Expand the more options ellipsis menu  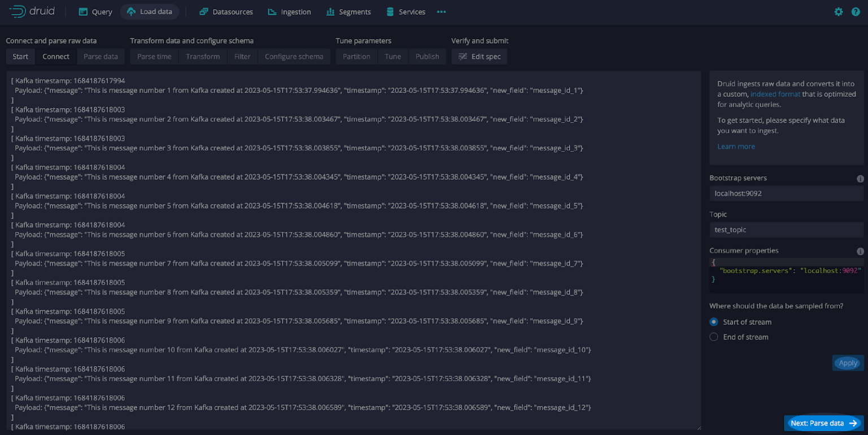click(x=441, y=11)
